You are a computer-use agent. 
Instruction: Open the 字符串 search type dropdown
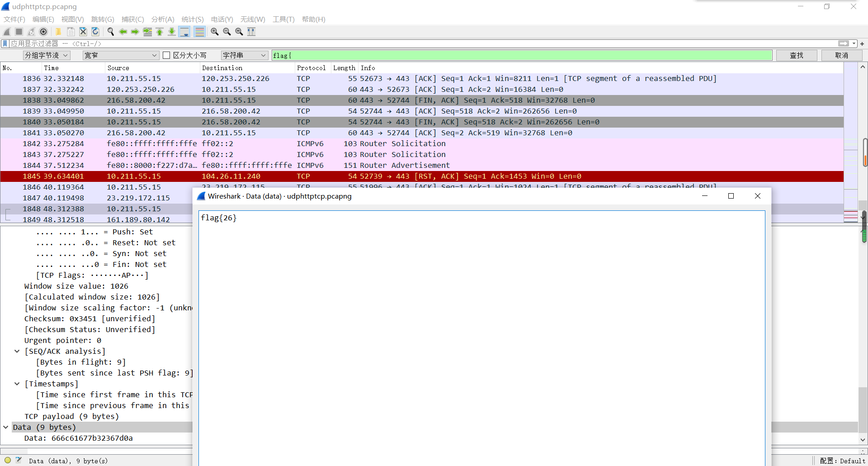click(244, 55)
